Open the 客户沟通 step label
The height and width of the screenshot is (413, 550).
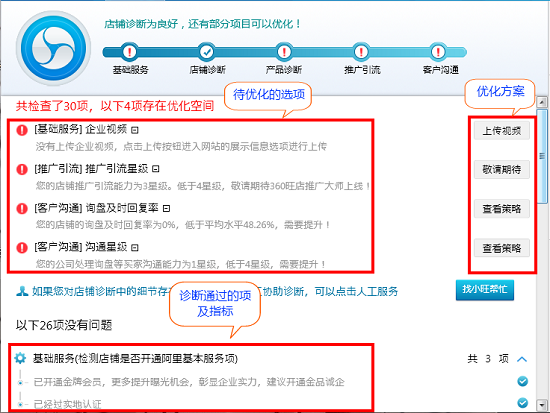pyautogui.click(x=441, y=70)
